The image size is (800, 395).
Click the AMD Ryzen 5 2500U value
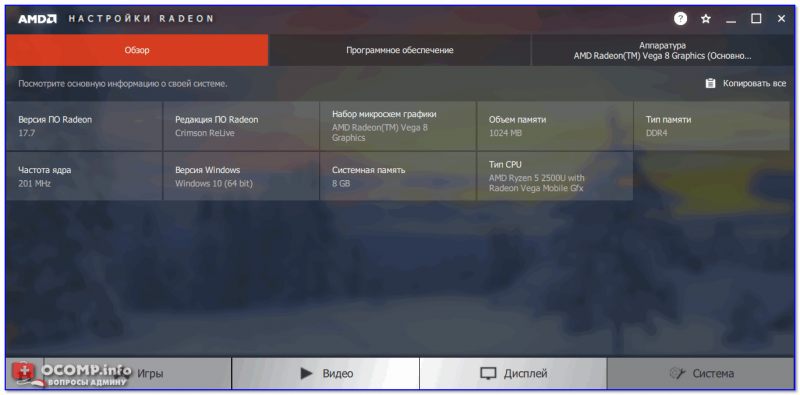537,183
